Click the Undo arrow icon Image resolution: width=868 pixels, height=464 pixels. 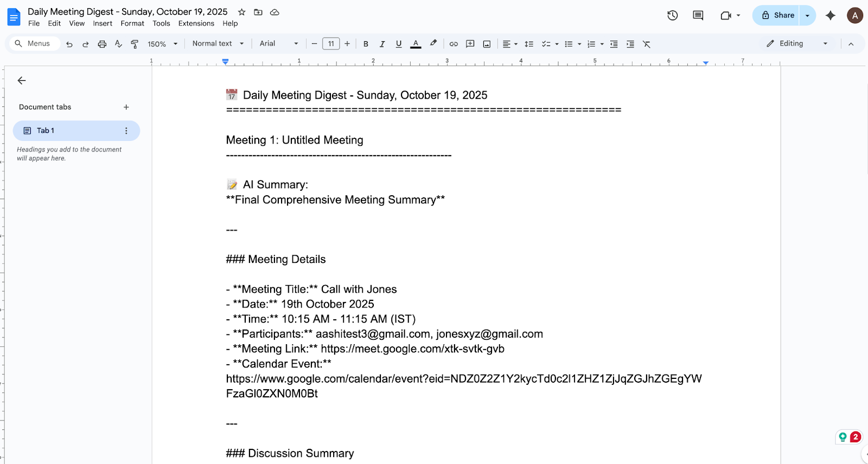click(x=69, y=44)
